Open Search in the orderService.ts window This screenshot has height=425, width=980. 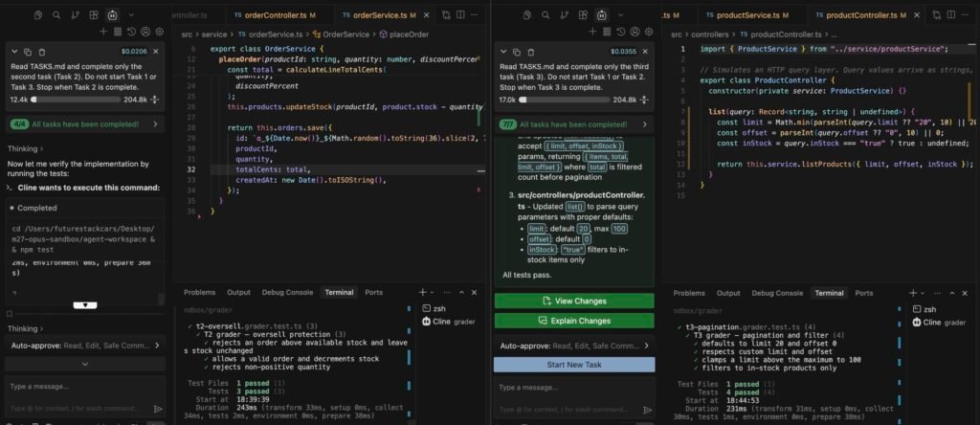pos(56,14)
